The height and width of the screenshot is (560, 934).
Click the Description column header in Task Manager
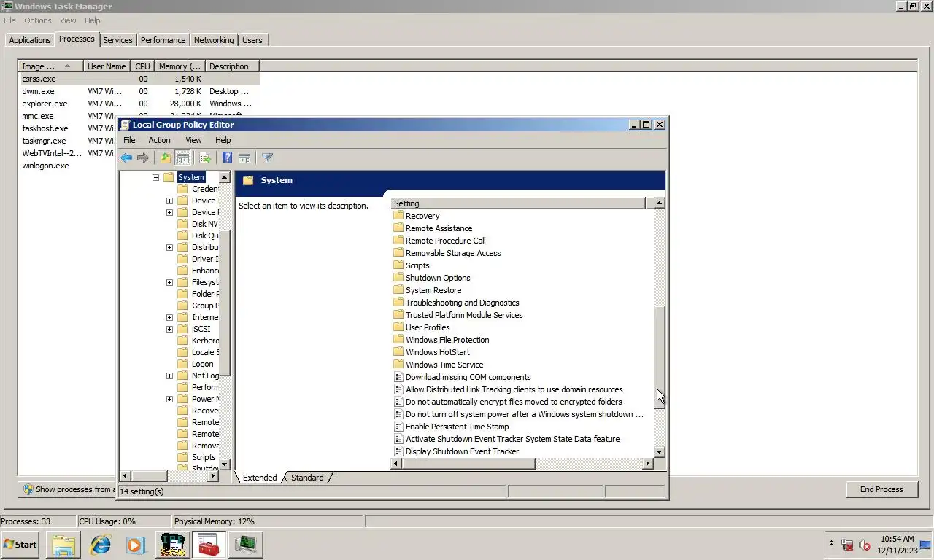(x=232, y=66)
